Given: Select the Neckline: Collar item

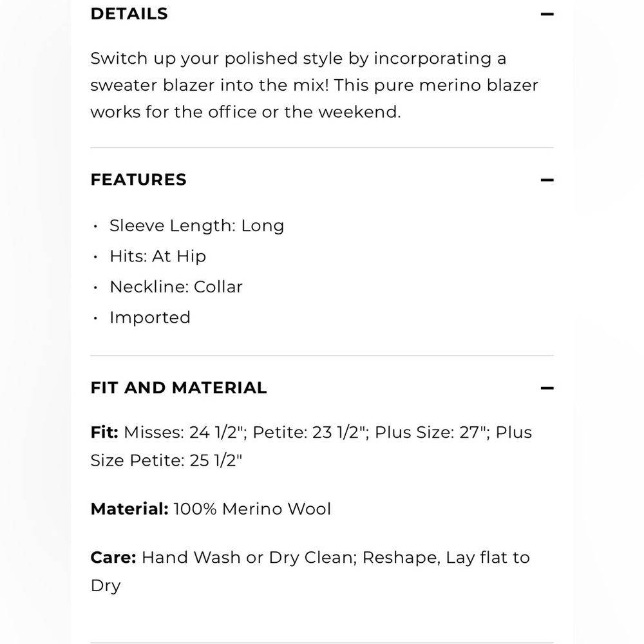Looking at the screenshot, I should 176,287.
